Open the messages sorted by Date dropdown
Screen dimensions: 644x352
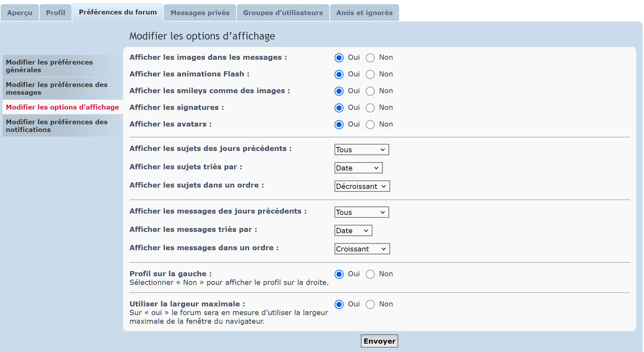coord(353,230)
